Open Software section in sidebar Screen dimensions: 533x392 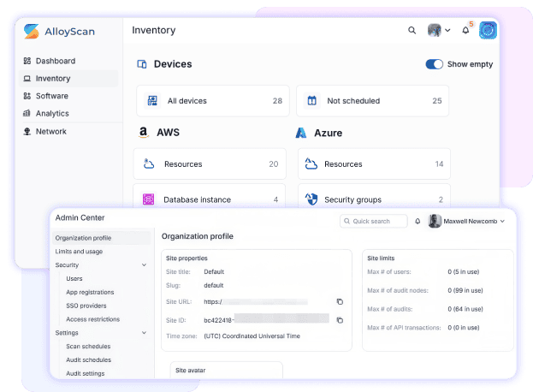(x=52, y=96)
